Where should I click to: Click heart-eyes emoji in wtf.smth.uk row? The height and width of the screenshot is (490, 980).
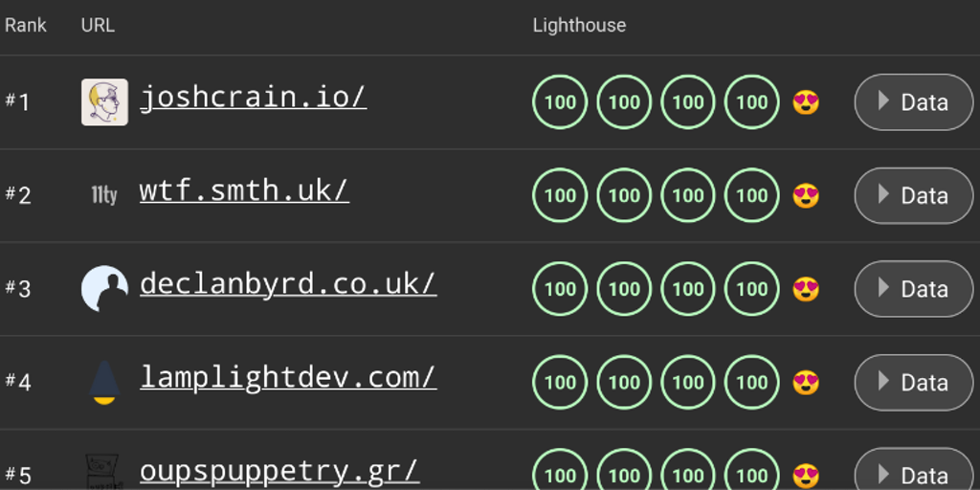coord(806,196)
